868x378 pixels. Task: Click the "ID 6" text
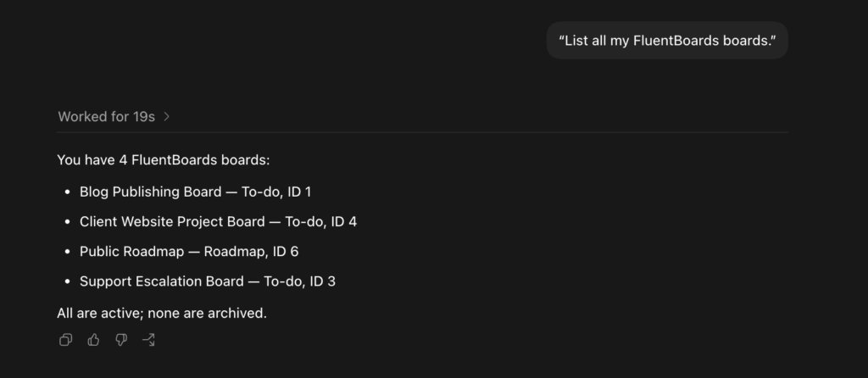(286, 252)
